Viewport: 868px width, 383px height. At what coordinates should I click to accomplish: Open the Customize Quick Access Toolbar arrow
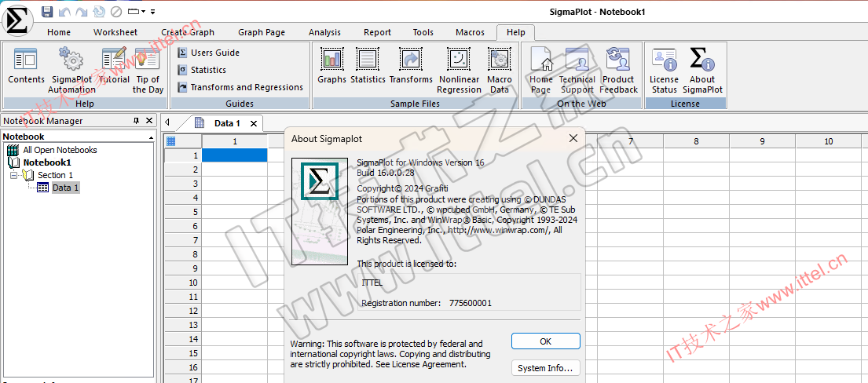[x=153, y=12]
